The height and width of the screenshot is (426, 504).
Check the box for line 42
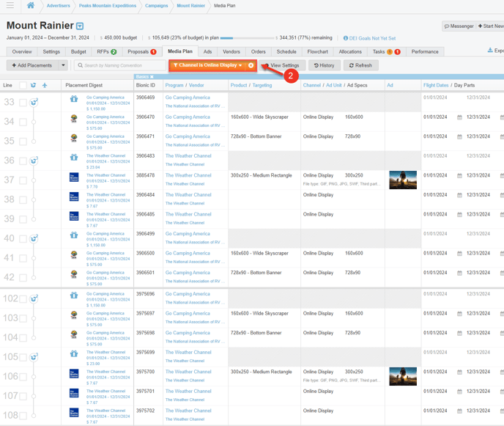tap(23, 278)
